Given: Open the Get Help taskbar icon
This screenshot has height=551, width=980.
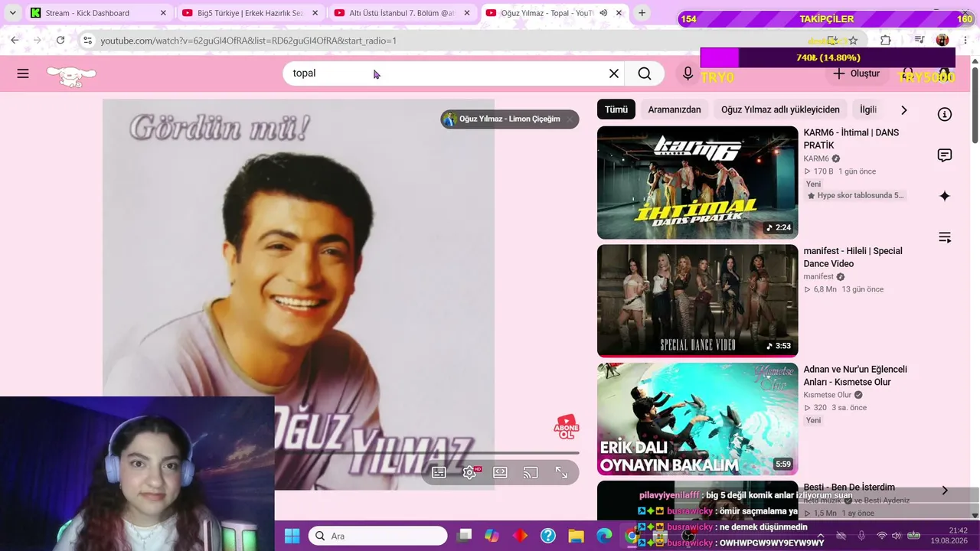Looking at the screenshot, I should pos(548,536).
